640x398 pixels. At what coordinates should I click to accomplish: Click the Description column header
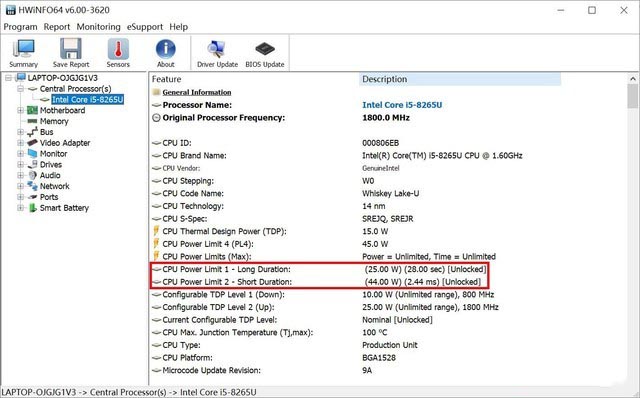460,79
